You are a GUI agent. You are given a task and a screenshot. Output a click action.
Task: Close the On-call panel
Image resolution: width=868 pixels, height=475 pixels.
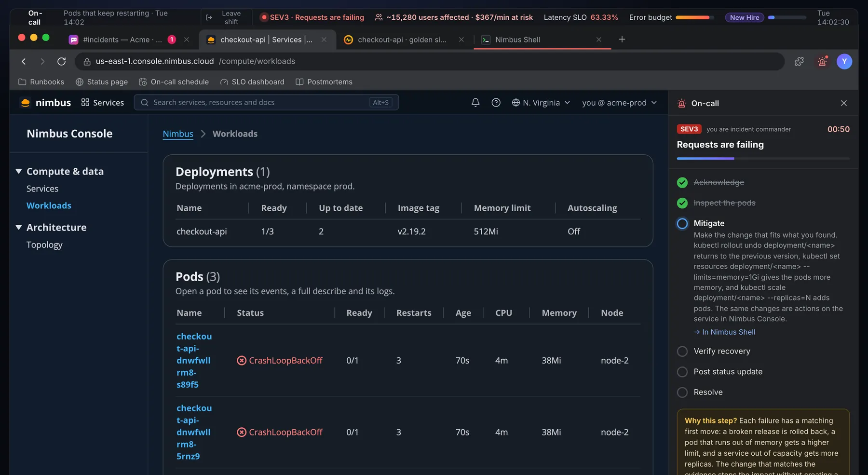[x=844, y=103]
